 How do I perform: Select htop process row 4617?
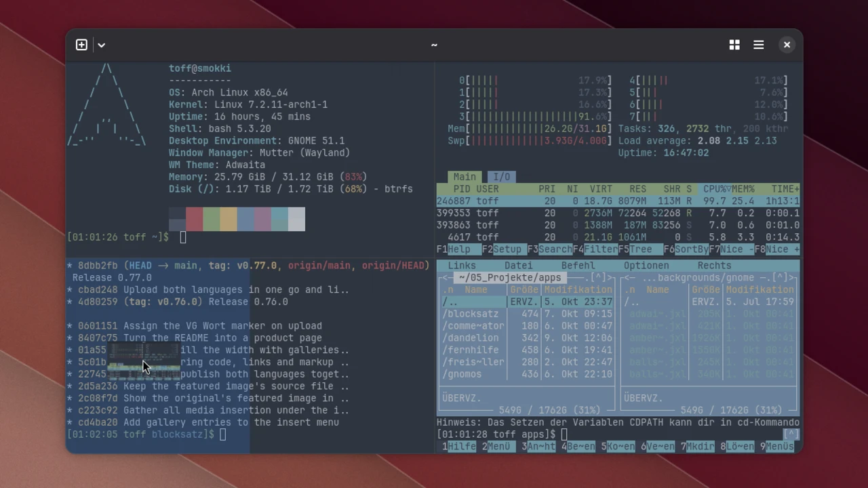(x=618, y=237)
